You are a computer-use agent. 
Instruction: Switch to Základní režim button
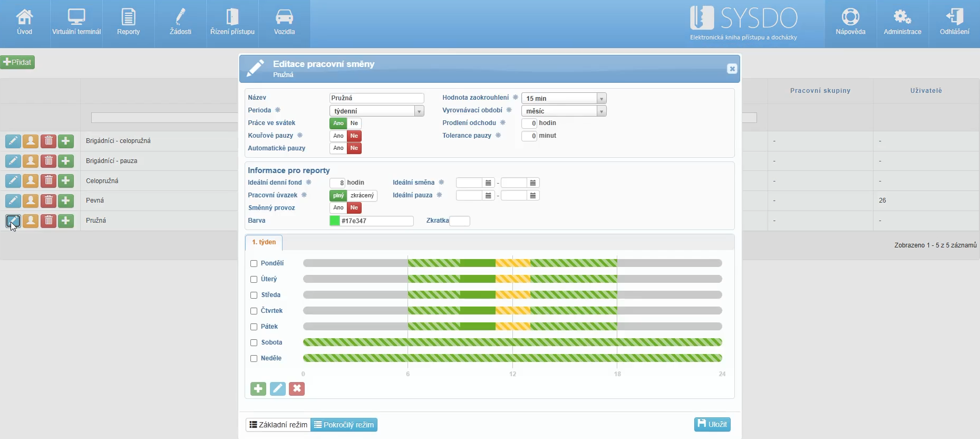click(x=278, y=425)
